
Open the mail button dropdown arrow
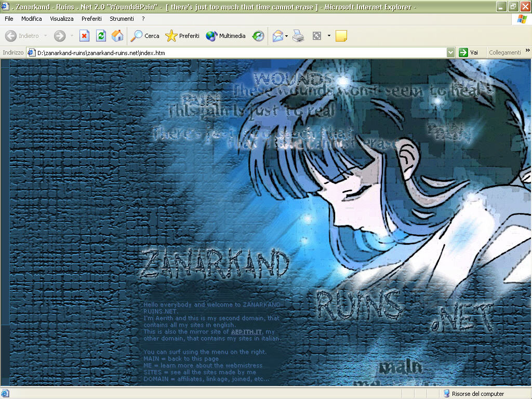coord(287,36)
